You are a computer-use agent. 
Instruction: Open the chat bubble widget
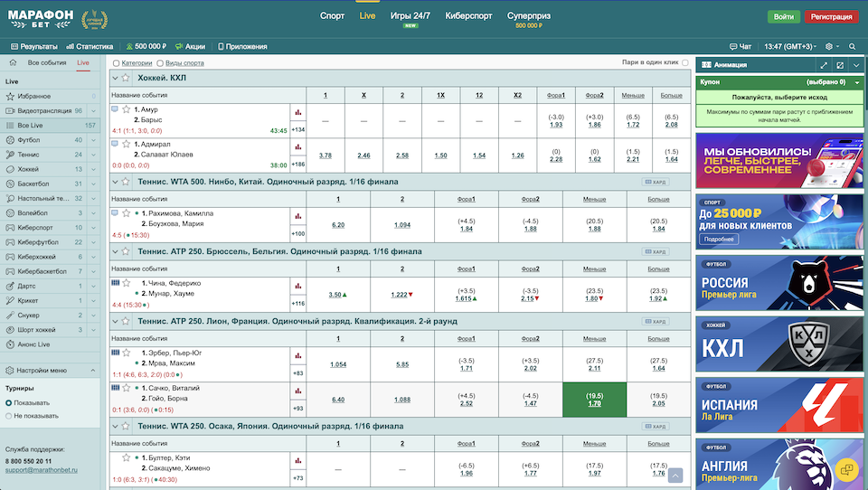[846, 469]
